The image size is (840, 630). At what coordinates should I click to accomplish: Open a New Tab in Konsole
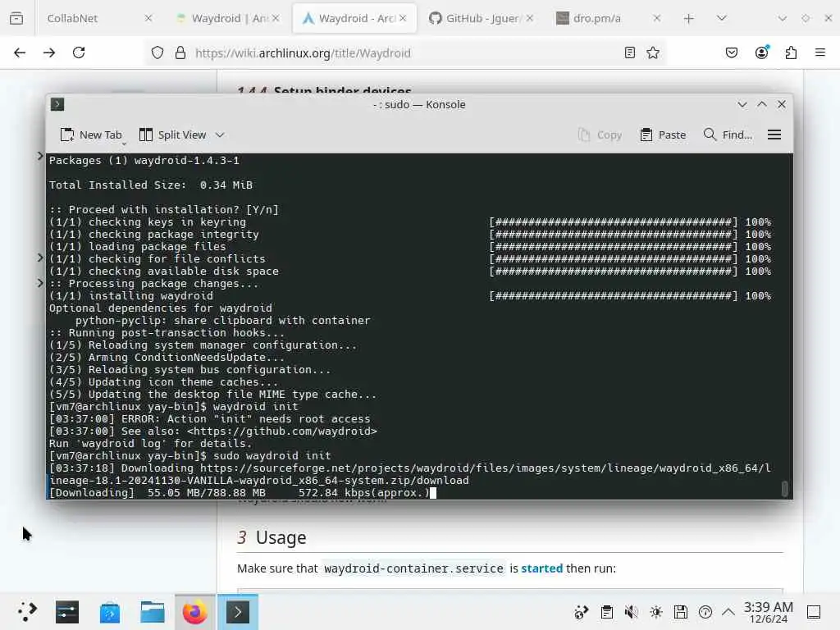click(x=91, y=135)
